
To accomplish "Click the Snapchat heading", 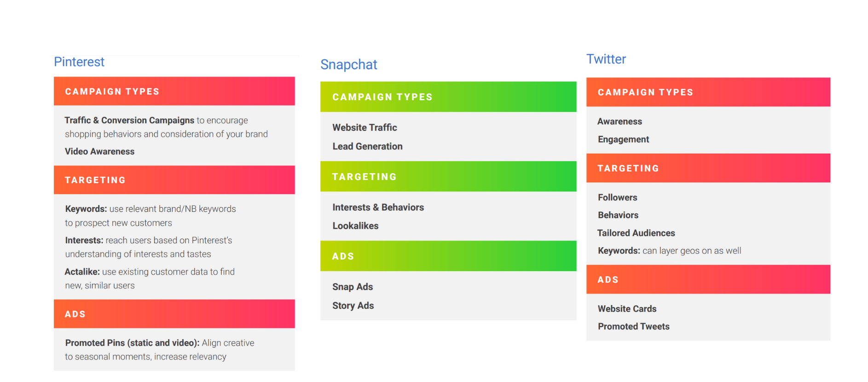I will pos(348,64).
